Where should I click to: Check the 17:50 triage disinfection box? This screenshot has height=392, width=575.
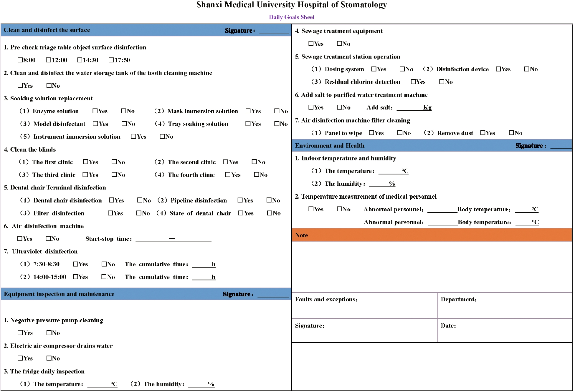pos(111,60)
